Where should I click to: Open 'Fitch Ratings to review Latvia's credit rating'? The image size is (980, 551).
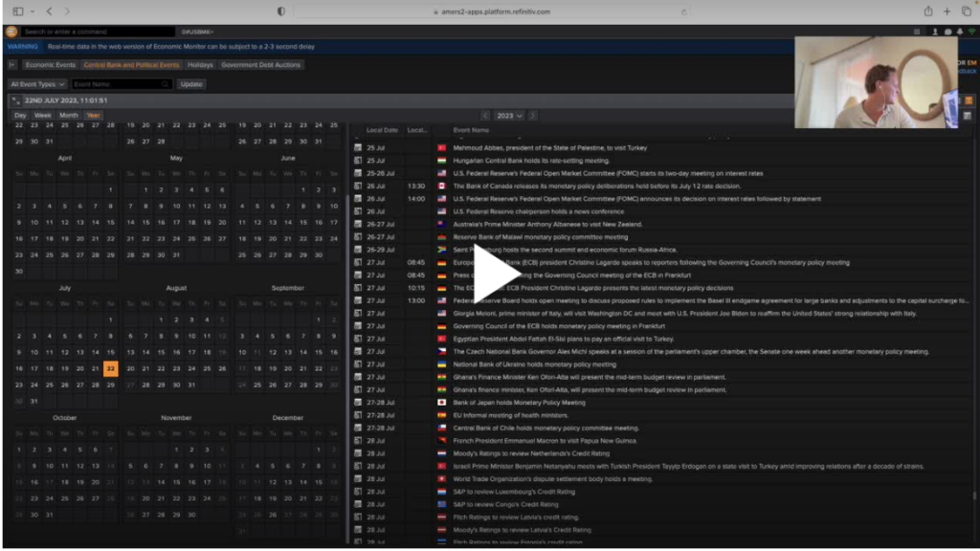(x=516, y=518)
